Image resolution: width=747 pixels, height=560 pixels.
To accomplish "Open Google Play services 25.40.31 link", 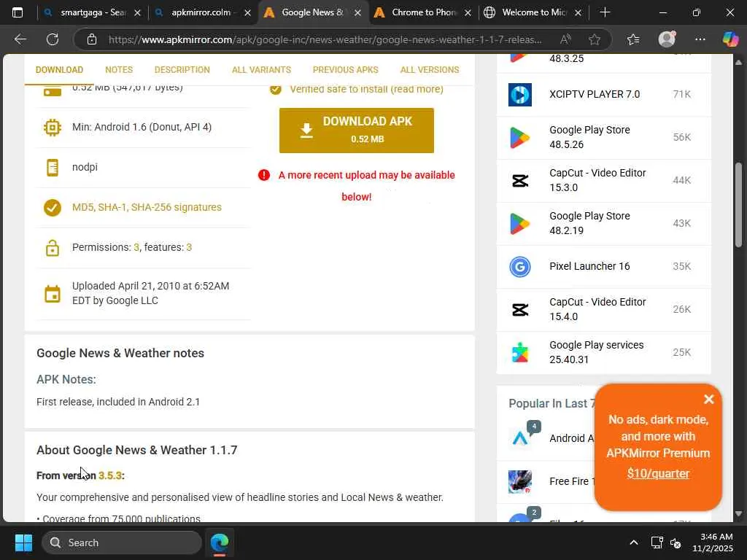I will tap(597, 352).
